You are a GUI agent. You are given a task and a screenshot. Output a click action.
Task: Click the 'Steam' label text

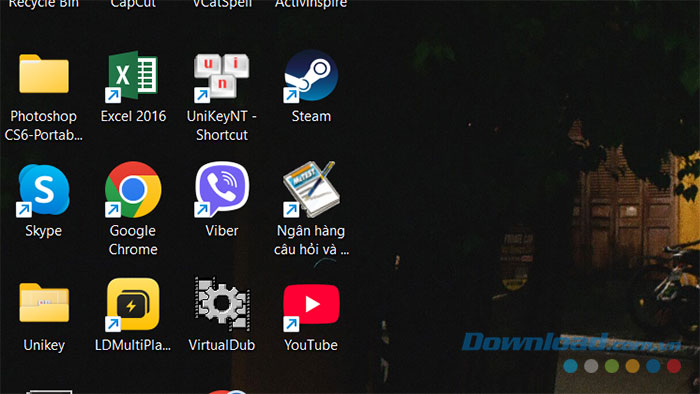tap(311, 116)
